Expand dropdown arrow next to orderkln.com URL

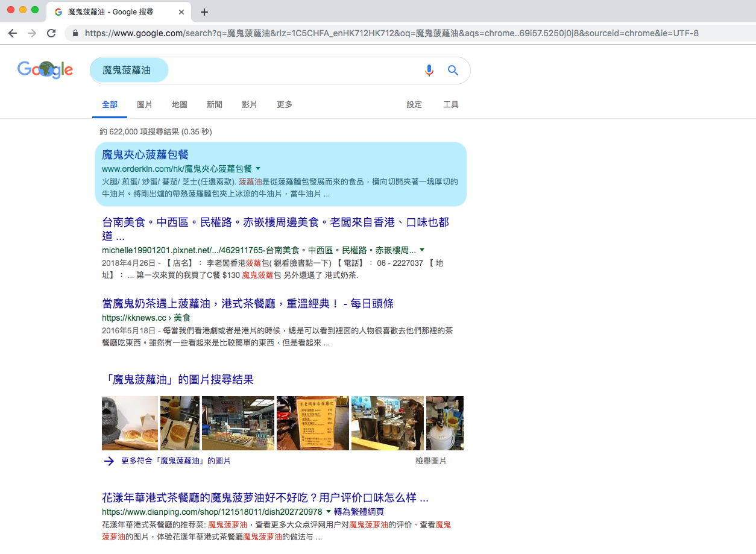[x=258, y=169]
